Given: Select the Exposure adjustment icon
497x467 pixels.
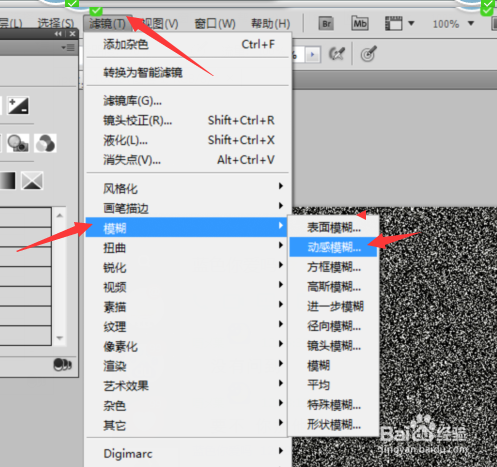Looking at the screenshot, I should 18,106.
